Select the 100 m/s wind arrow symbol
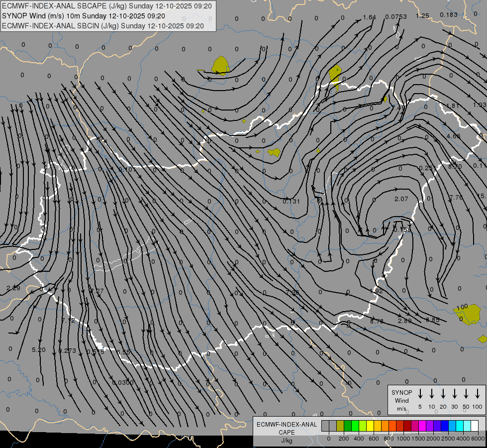Viewport: 487px width, 448px height. (x=478, y=394)
